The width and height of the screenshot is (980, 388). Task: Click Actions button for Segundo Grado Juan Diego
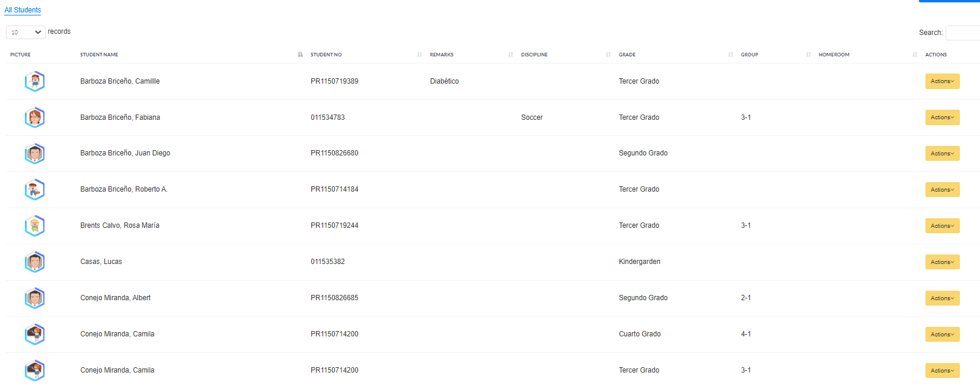(x=942, y=154)
